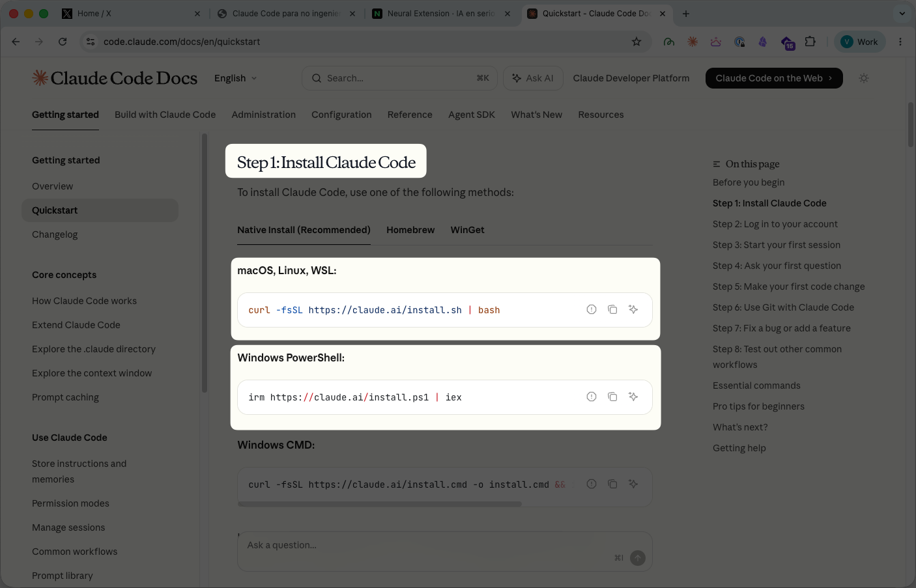Copy the Windows CMD install command
916x588 pixels.
click(612, 484)
